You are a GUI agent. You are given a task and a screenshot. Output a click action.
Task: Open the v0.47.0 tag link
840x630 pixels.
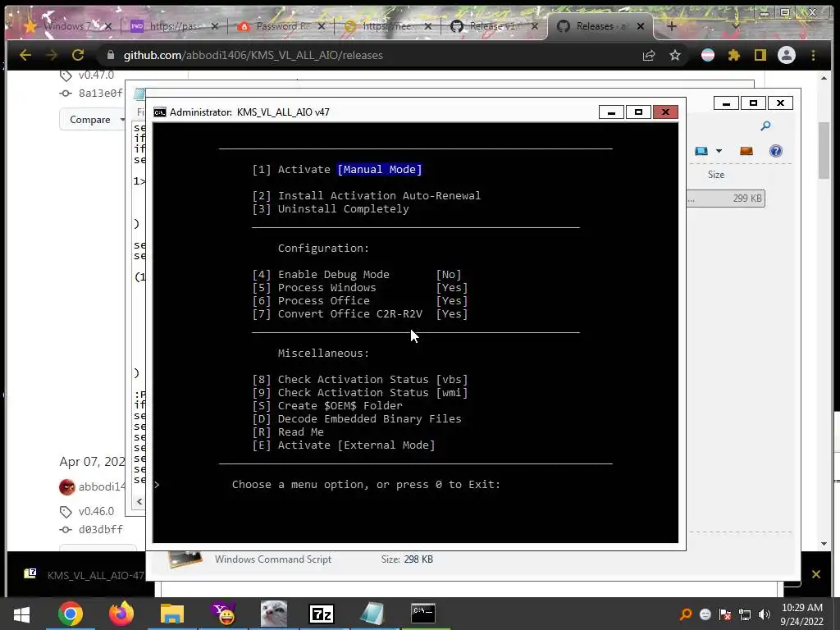[x=97, y=75]
